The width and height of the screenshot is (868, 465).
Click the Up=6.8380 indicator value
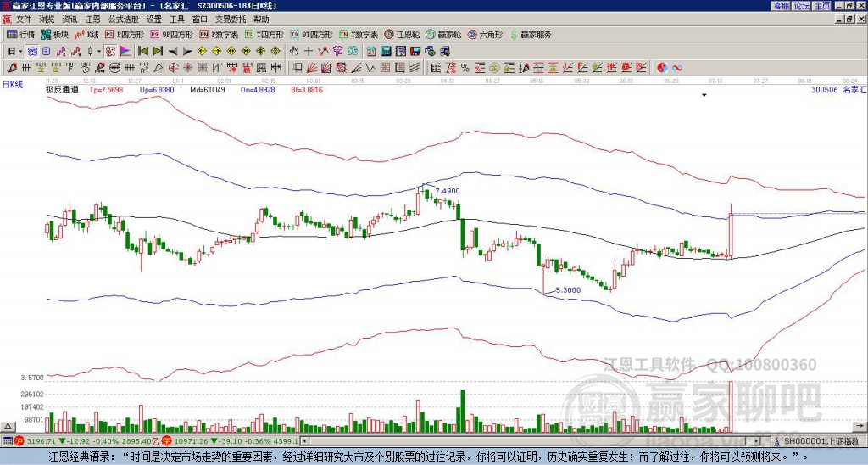[x=157, y=90]
